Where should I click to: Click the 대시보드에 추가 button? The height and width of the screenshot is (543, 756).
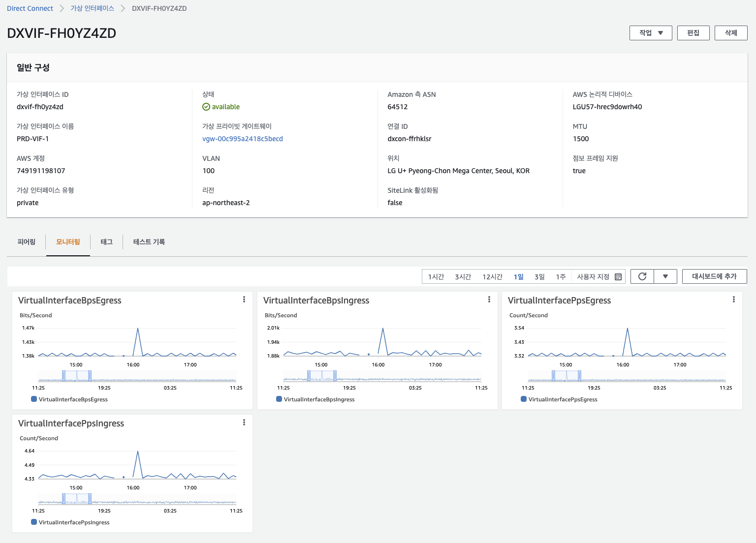tap(714, 276)
